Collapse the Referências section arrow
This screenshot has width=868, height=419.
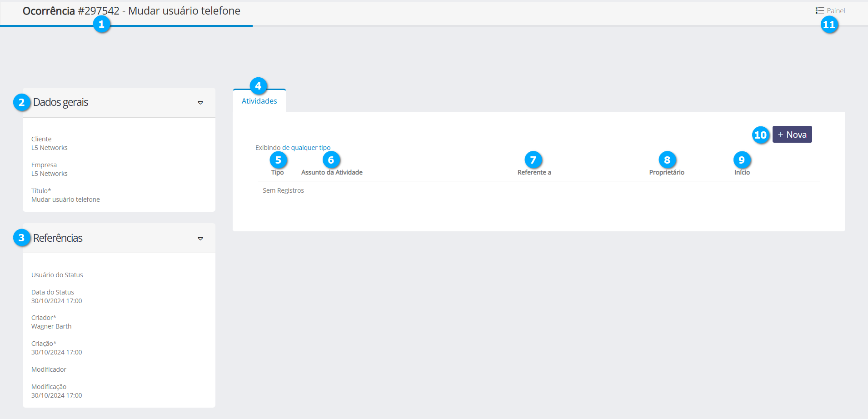(200, 239)
